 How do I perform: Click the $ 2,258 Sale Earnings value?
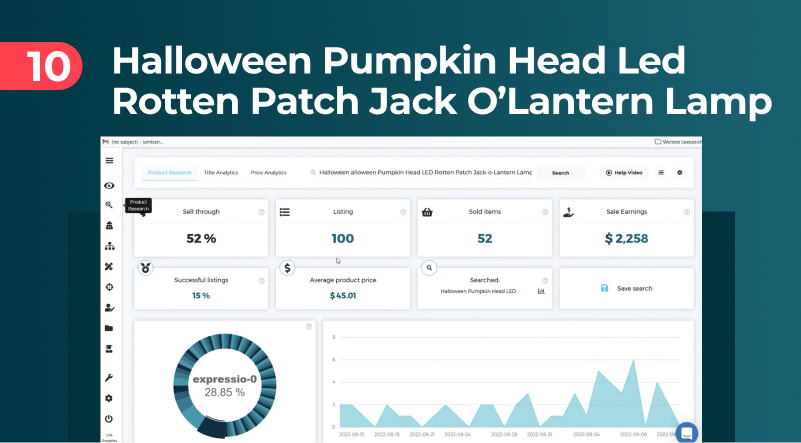[x=626, y=238]
